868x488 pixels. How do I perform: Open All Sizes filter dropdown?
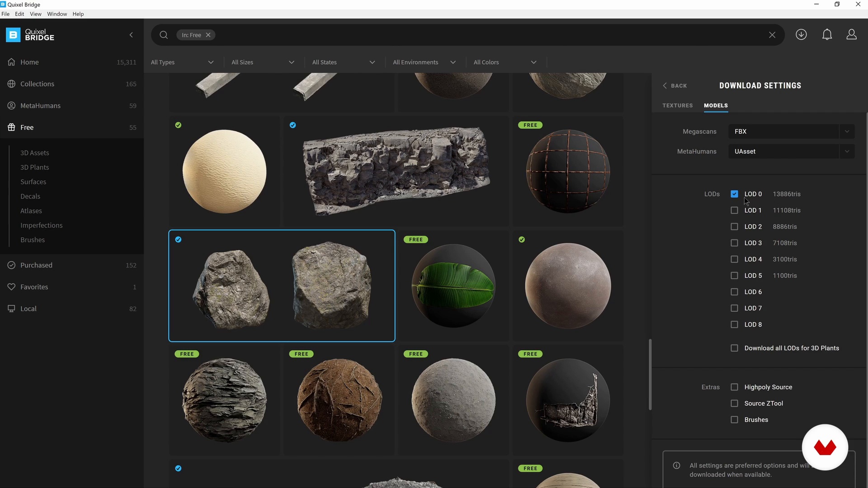pos(263,62)
